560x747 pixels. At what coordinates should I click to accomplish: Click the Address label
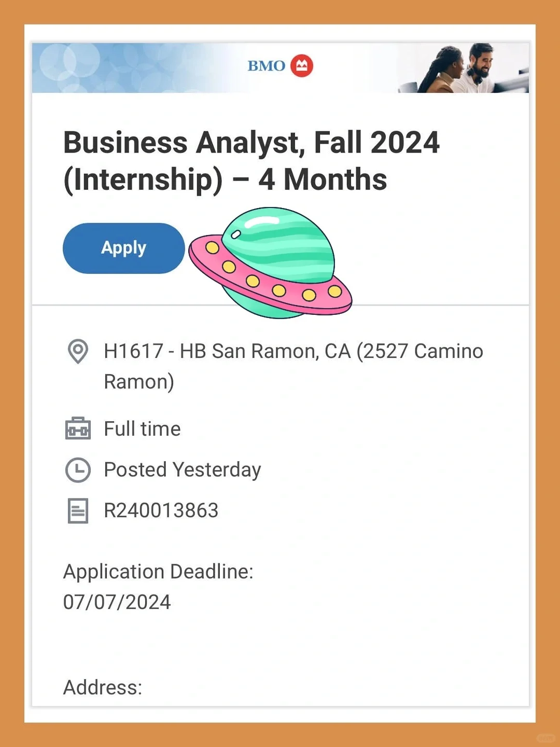103,687
